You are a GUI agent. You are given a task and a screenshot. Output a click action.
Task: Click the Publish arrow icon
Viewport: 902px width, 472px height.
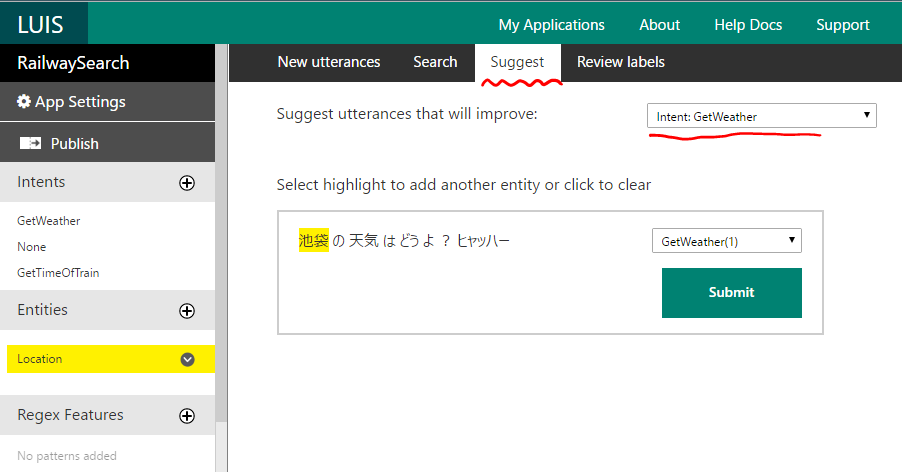click(30, 143)
